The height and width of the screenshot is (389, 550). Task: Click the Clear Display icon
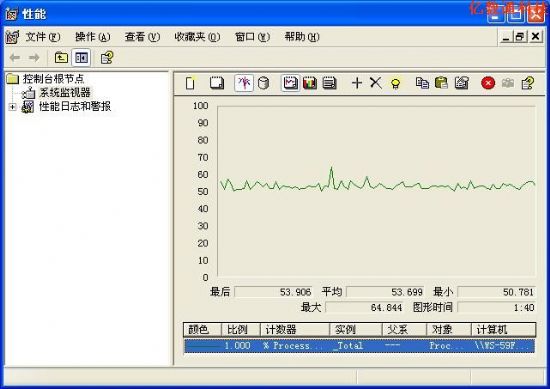pos(216,83)
